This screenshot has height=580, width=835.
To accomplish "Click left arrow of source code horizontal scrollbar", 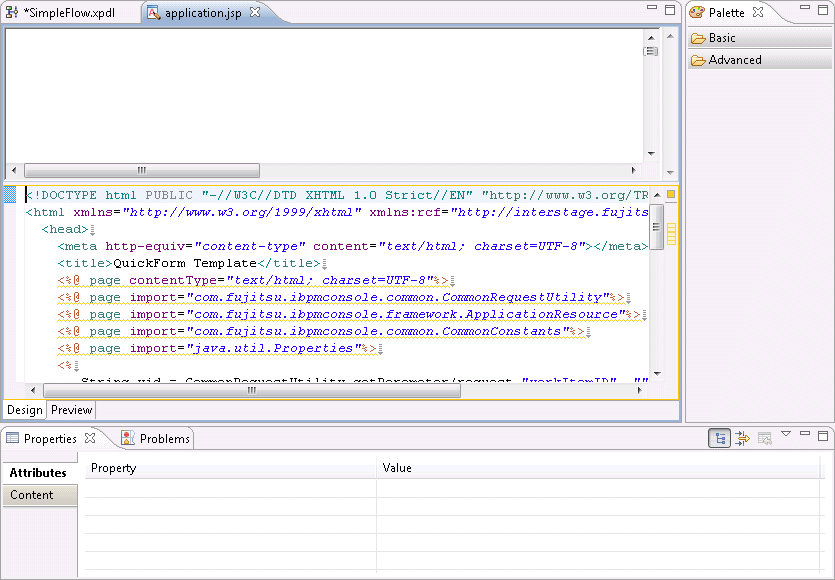I will (33, 390).
